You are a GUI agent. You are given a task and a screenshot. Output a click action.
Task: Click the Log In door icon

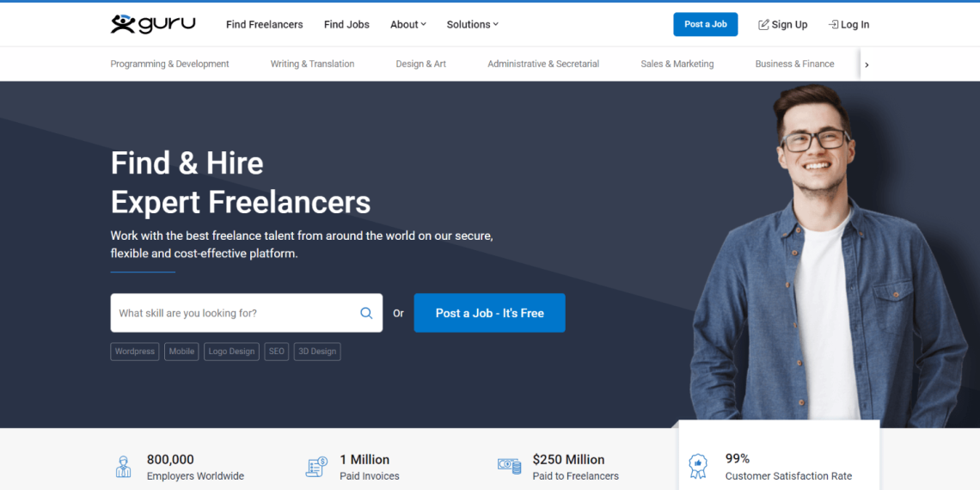point(833,24)
